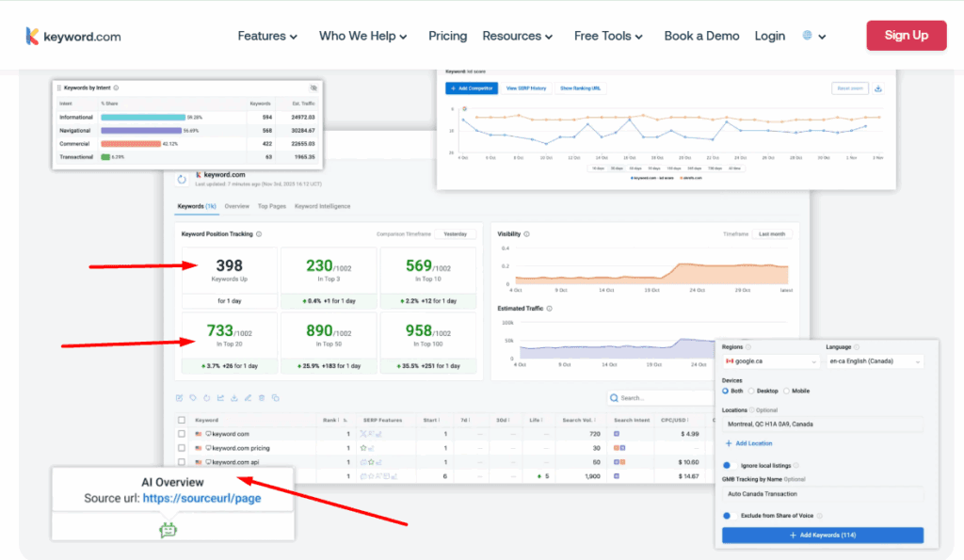Select the edit keywords icon above the table
Image resolution: width=964 pixels, height=560 pixels.
pyautogui.click(x=180, y=398)
